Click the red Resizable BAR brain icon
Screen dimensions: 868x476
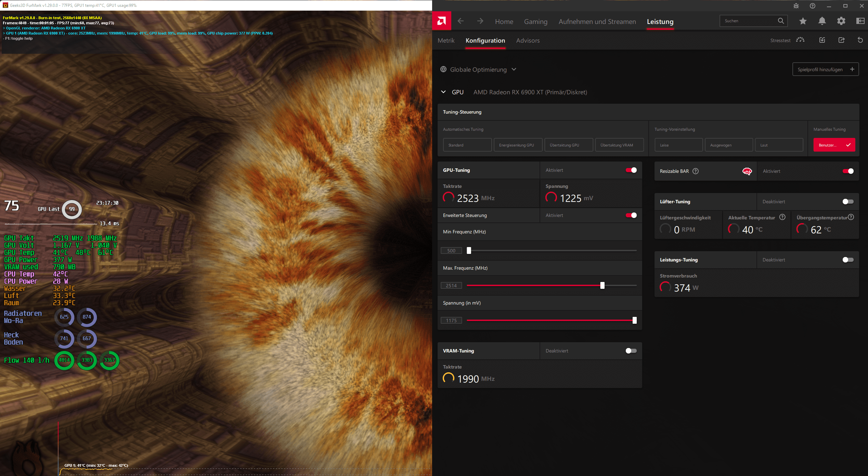pos(747,171)
